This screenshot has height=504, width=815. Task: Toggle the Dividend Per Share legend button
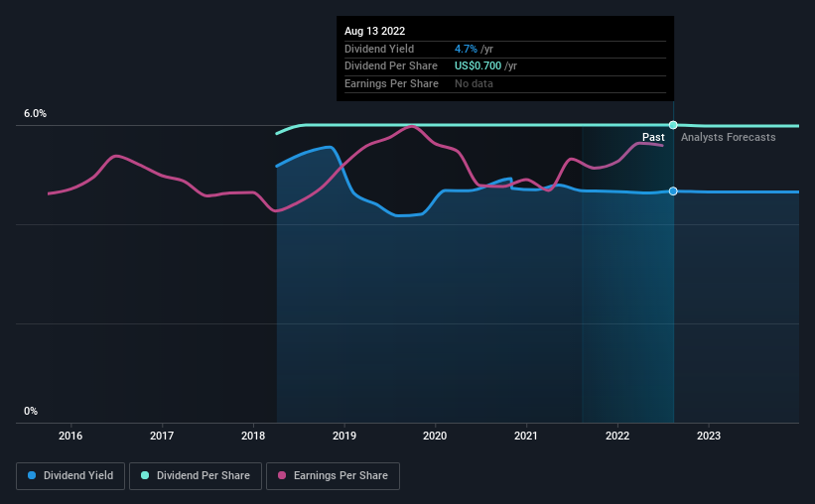tap(195, 476)
